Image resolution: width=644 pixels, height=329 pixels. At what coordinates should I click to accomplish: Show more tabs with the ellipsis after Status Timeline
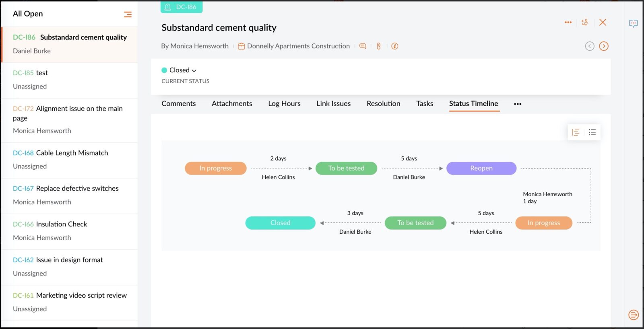pos(518,104)
